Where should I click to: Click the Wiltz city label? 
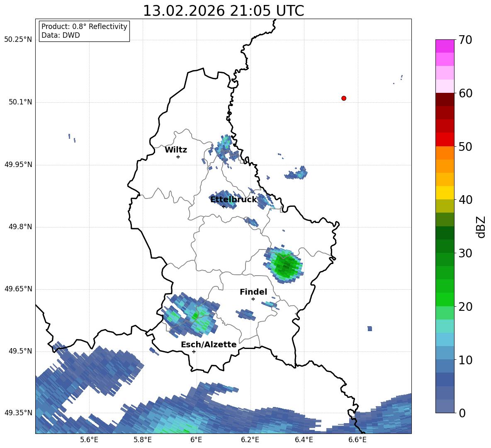(176, 150)
